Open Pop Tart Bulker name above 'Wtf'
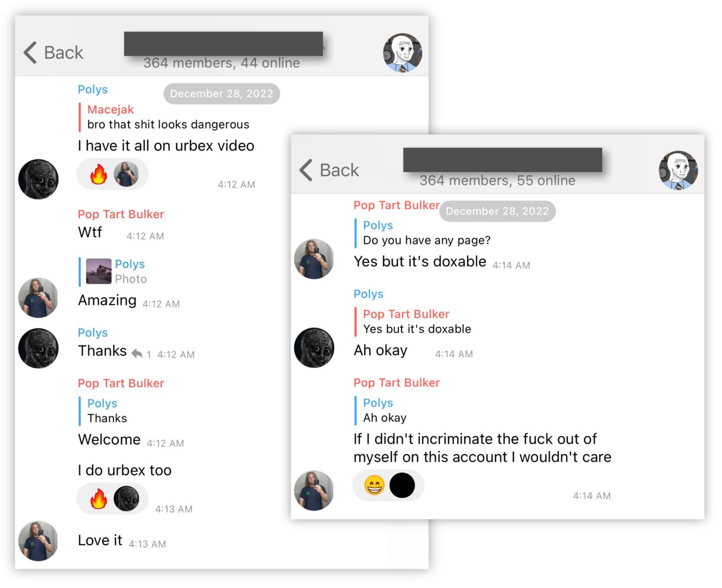The image size is (722, 588). point(121,214)
